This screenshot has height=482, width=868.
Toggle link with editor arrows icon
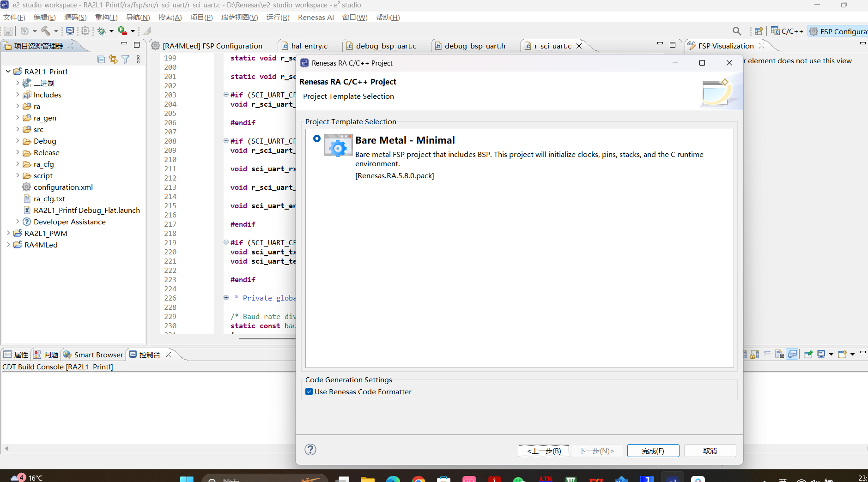(x=113, y=59)
